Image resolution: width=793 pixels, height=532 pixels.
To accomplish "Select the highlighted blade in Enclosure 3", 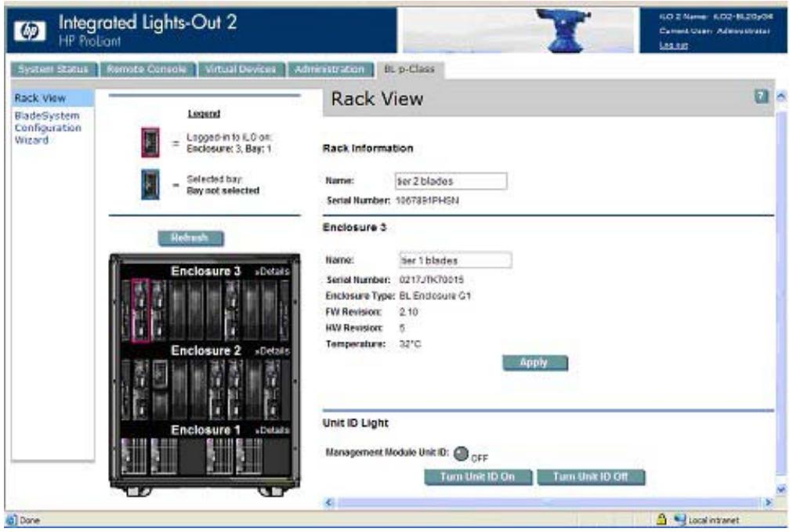I will 140,310.
